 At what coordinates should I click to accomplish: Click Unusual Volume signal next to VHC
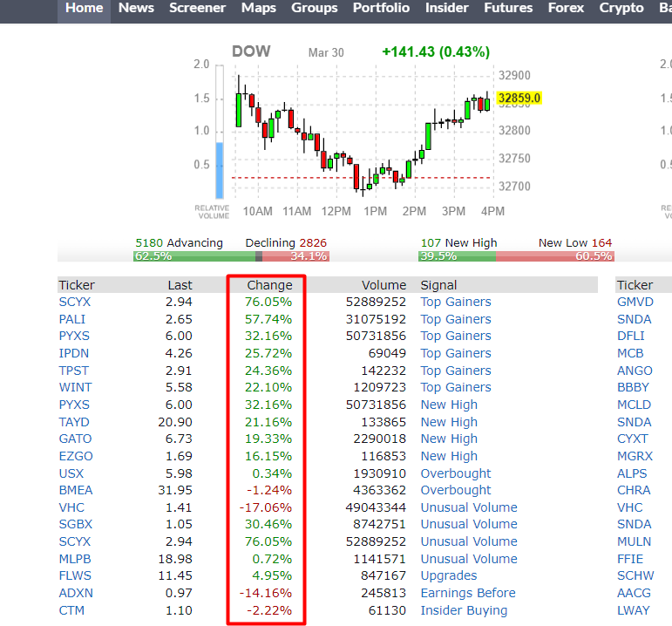[468, 507]
